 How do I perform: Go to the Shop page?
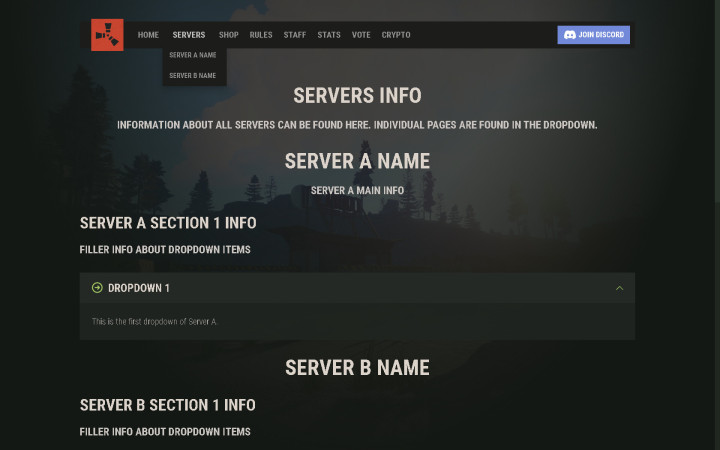tap(229, 35)
